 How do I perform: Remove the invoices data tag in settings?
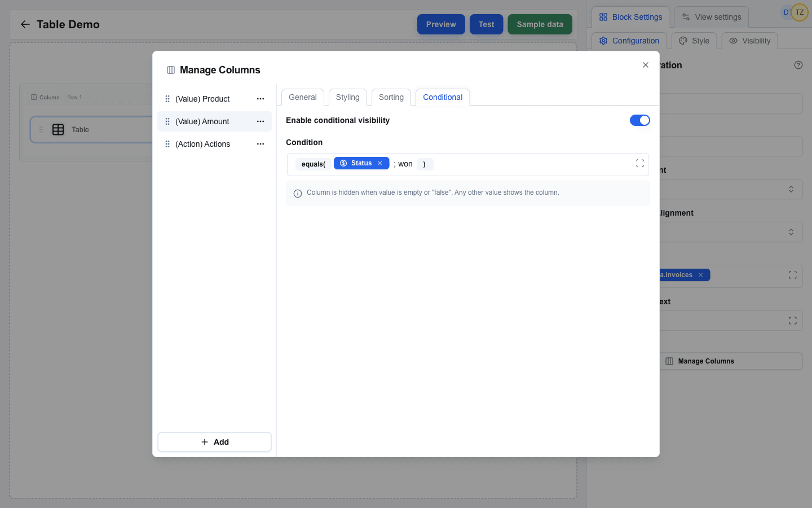pyautogui.click(x=701, y=275)
